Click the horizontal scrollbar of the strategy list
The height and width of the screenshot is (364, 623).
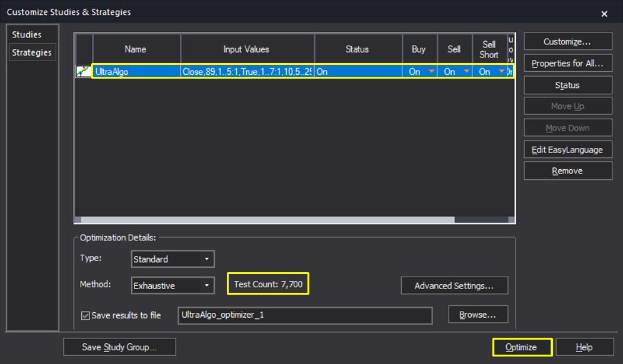click(x=268, y=220)
